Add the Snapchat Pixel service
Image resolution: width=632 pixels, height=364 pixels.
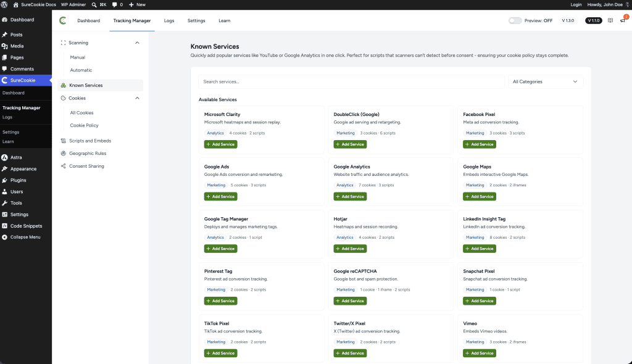480,301
